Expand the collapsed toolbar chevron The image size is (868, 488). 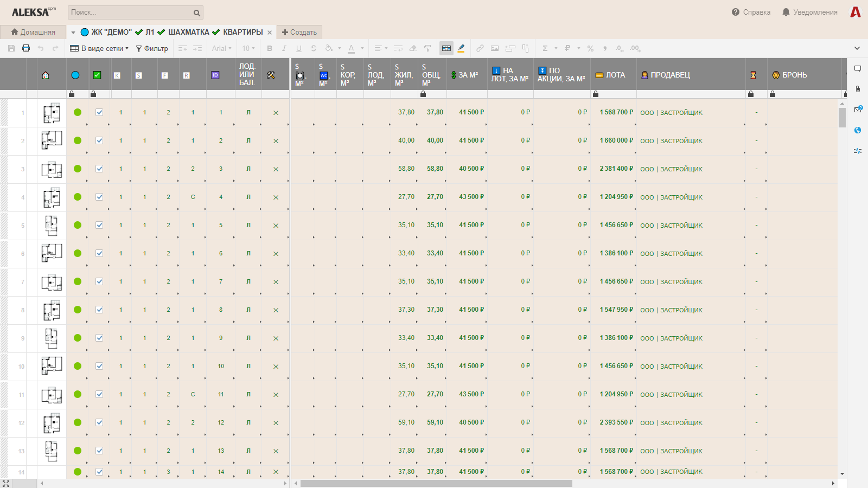pos(857,48)
